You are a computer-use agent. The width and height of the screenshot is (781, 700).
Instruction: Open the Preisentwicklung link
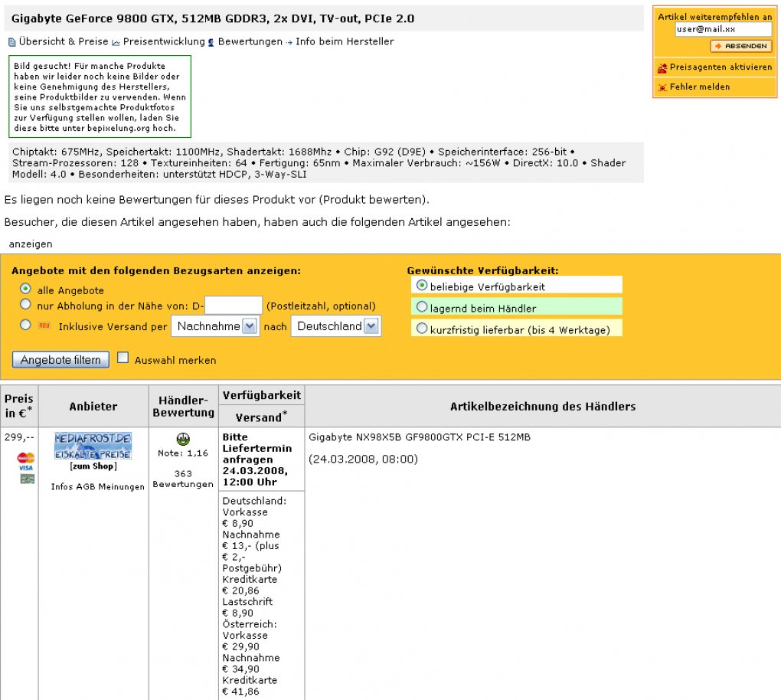[164, 41]
